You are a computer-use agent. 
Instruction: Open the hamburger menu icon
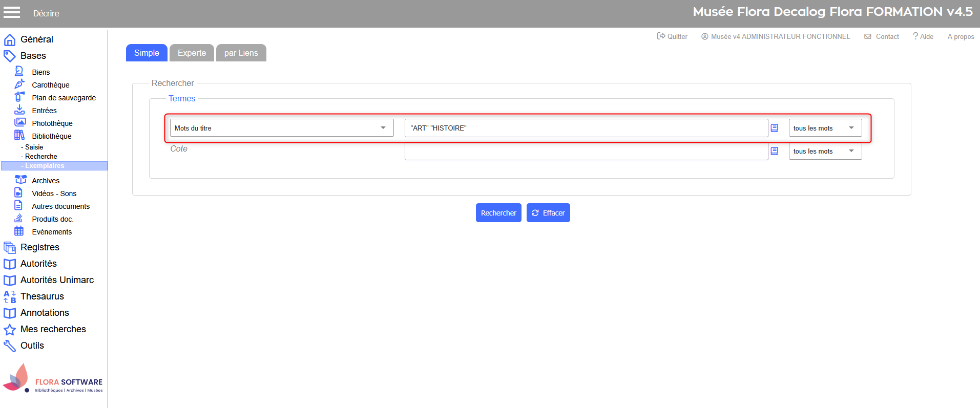12,13
